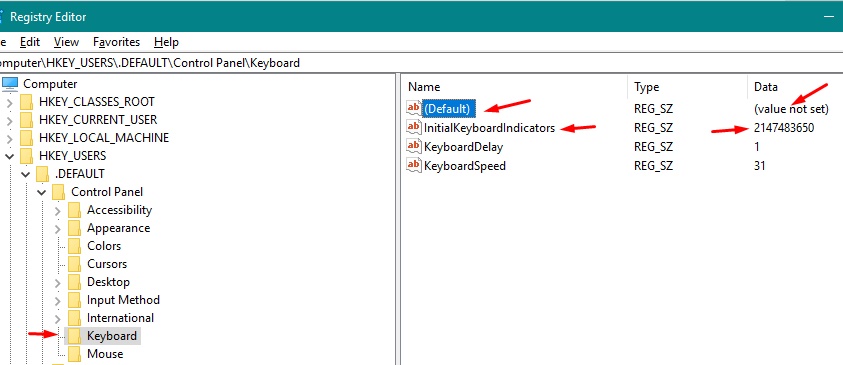Click the '(value not set)' data cell

tap(791, 109)
